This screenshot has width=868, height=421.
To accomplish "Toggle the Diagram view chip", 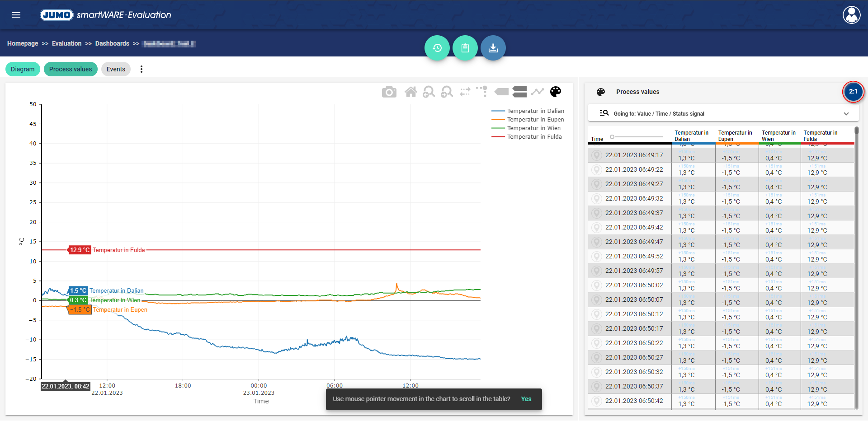I will click(x=23, y=69).
